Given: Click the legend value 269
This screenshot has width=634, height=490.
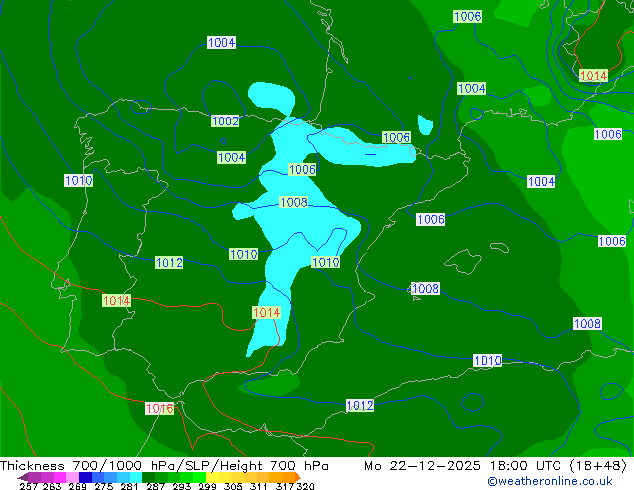Looking at the screenshot, I should click(77, 486).
